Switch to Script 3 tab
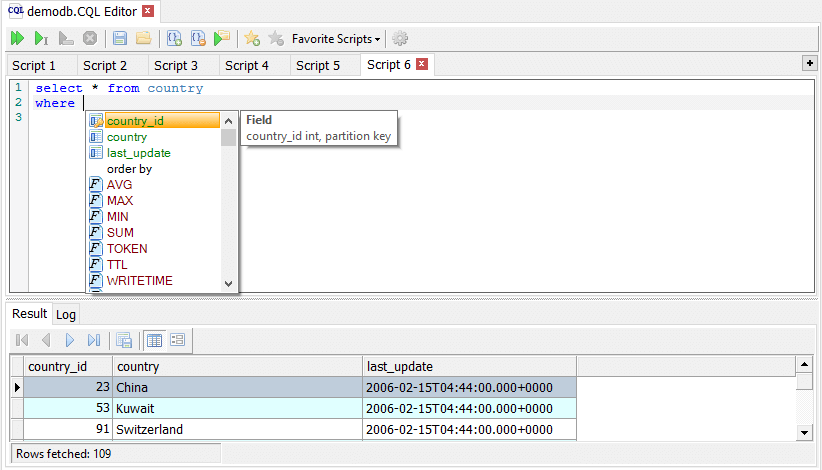The height and width of the screenshot is (470, 822). [x=175, y=65]
